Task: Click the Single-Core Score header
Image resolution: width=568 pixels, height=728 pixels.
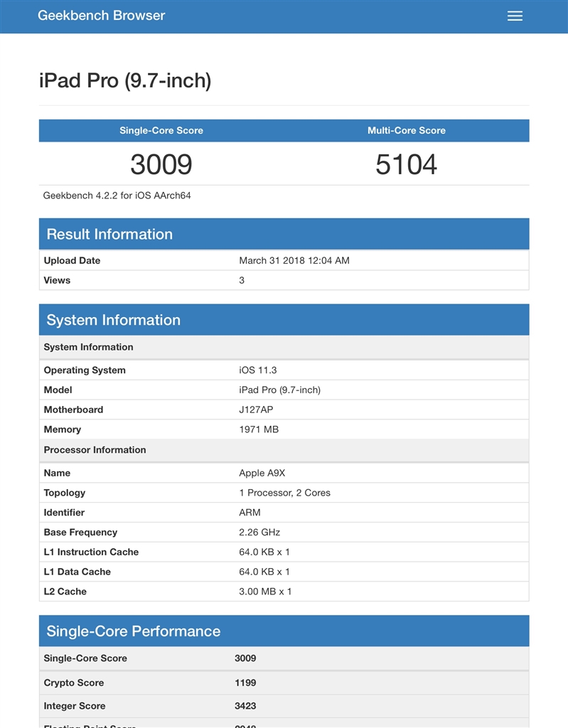Action: click(161, 131)
